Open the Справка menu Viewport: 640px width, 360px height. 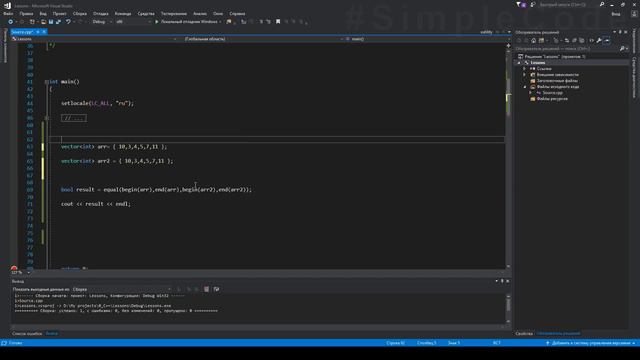coord(237,13)
